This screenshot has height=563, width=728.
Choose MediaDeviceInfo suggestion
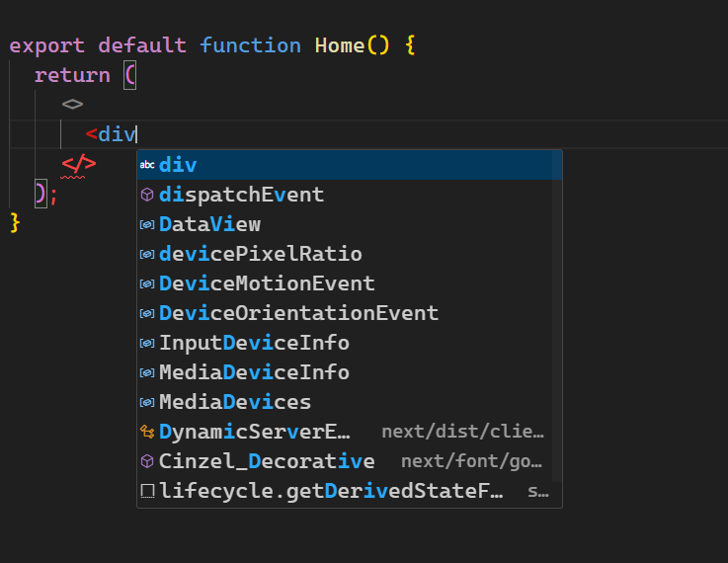(x=349, y=372)
